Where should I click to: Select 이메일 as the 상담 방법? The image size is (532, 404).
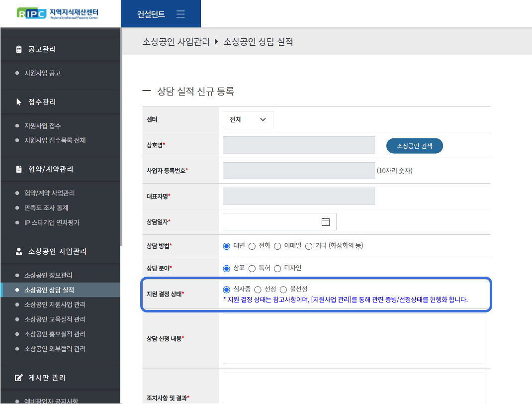[x=277, y=246]
